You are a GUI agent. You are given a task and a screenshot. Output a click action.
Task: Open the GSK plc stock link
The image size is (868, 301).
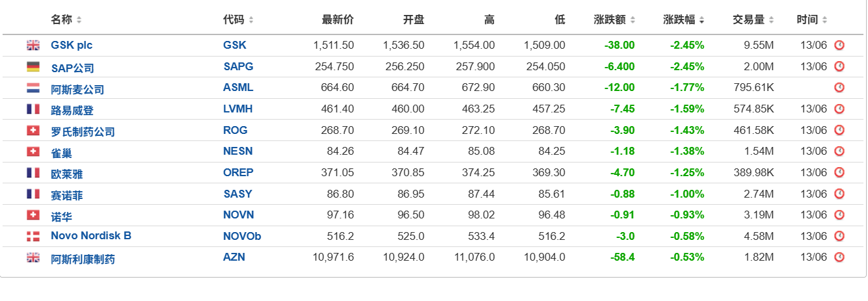click(x=72, y=46)
